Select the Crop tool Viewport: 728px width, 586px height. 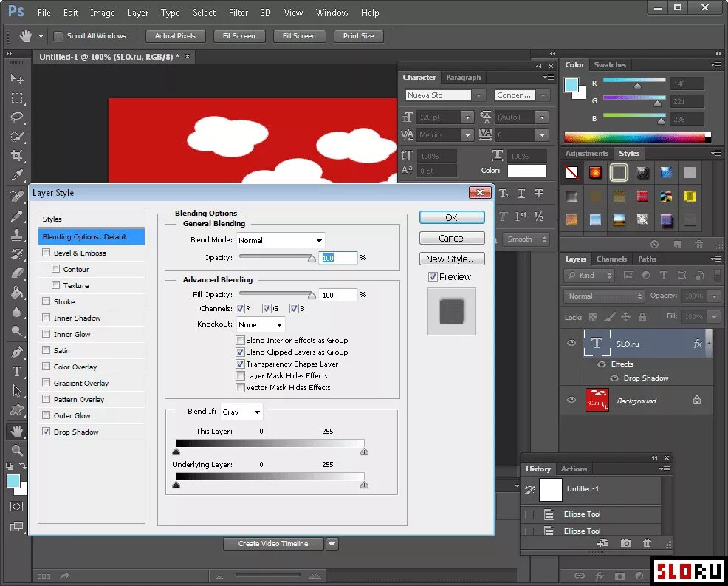point(17,156)
